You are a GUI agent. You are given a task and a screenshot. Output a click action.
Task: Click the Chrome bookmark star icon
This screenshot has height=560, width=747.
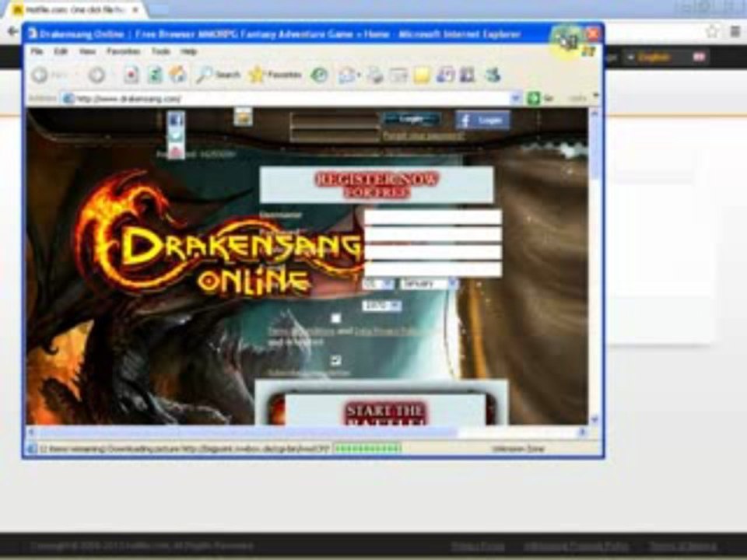pyautogui.click(x=712, y=32)
